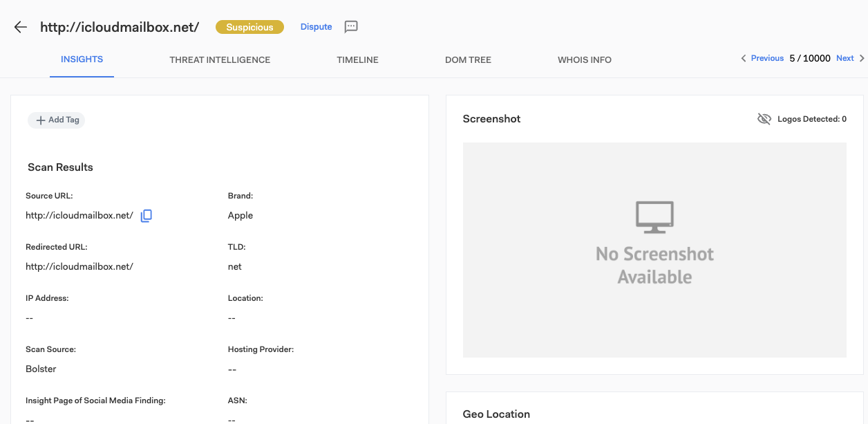Go to the DOM TREE tab

(x=468, y=60)
